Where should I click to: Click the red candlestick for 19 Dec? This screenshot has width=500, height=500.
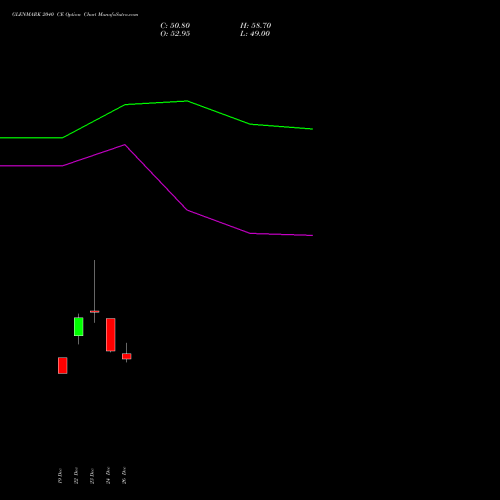pos(63,365)
